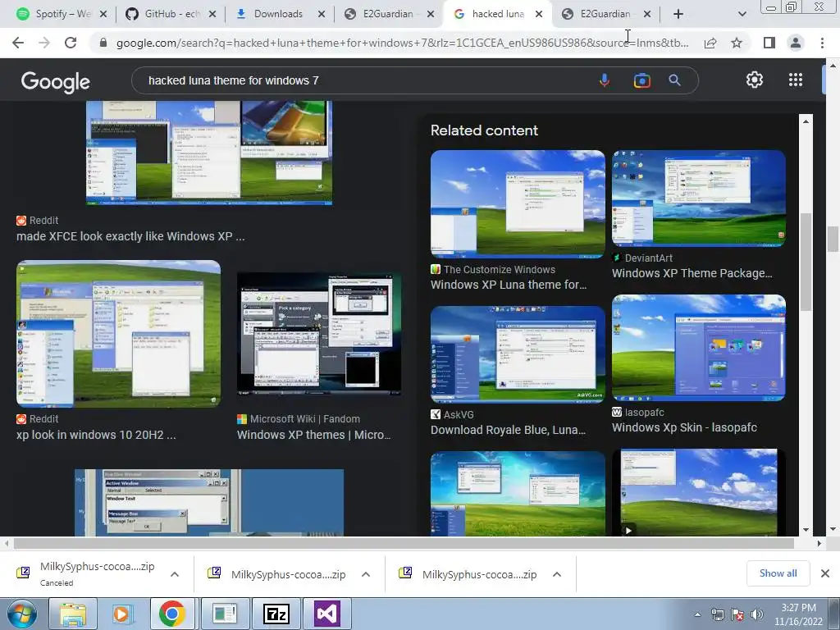
Task: Select the Microsoft Wiki dark theme thumbnail
Action: [x=319, y=334]
